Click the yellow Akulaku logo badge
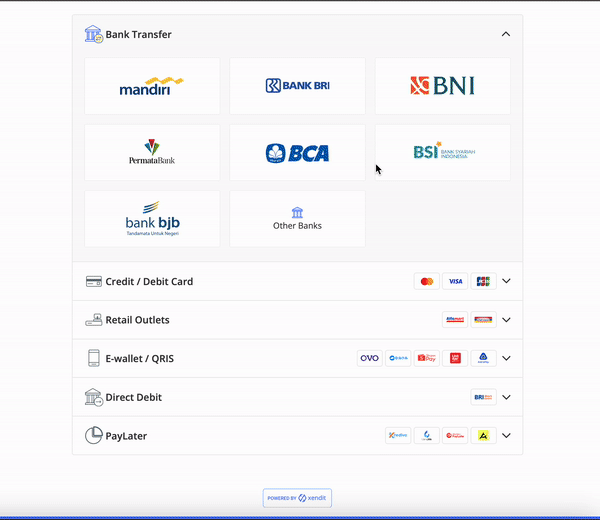600x520 pixels. click(483, 435)
